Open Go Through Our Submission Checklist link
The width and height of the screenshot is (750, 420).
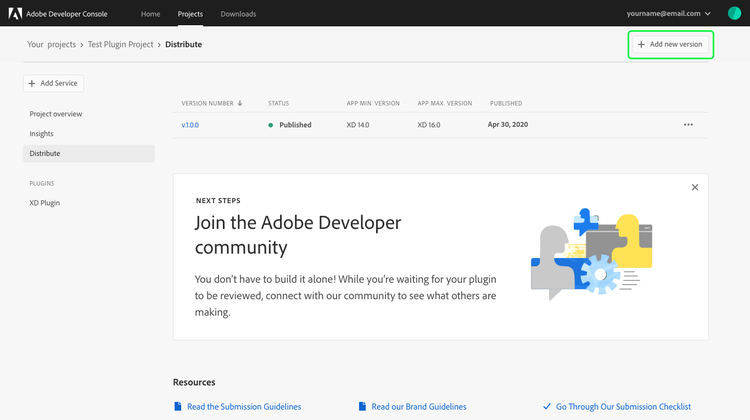point(623,407)
